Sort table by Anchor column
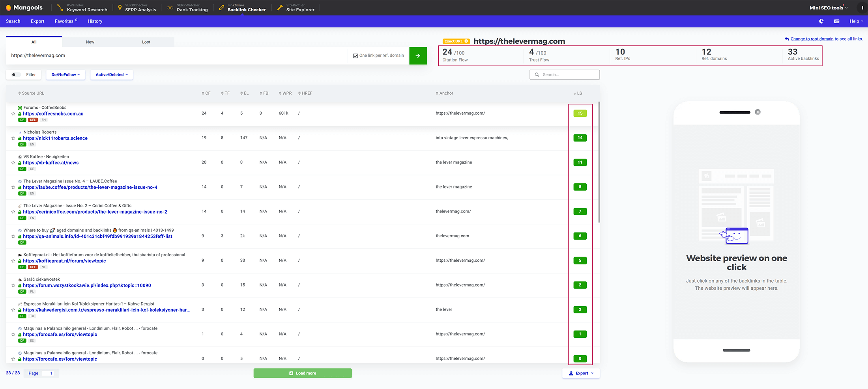The width and height of the screenshot is (868, 389). pos(444,93)
